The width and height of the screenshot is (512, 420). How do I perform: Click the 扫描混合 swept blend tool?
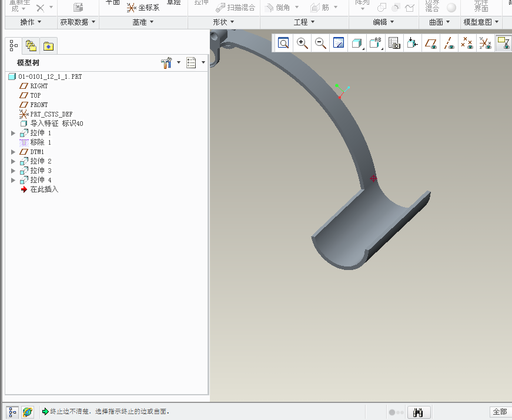pyautogui.click(x=236, y=8)
